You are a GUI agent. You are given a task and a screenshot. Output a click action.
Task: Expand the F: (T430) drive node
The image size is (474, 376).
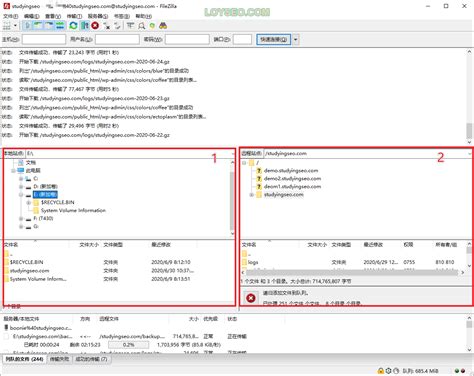(21, 219)
